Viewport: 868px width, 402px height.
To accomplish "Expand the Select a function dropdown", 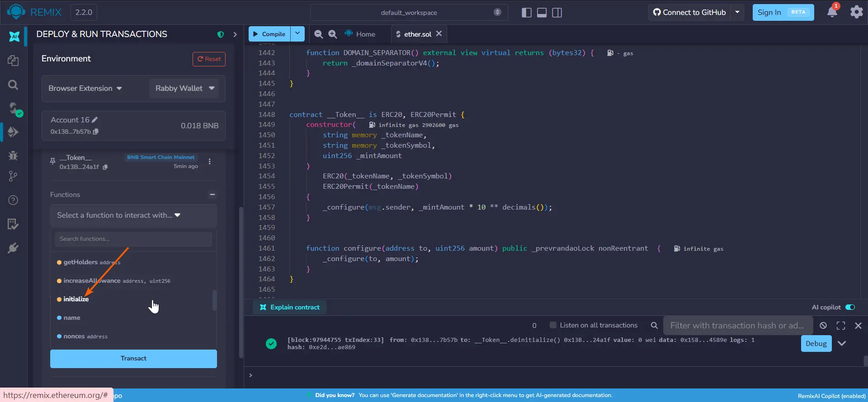I will point(133,215).
